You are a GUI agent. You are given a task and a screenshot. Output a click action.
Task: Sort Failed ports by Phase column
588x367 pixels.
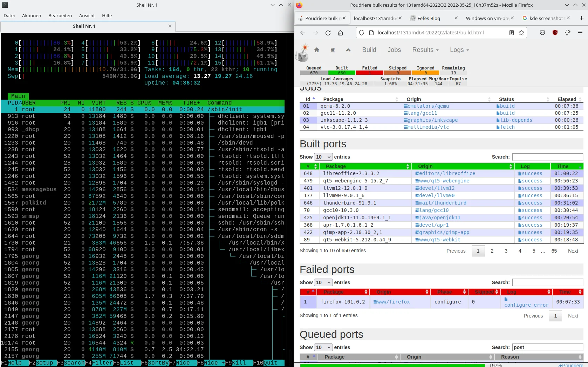click(x=449, y=292)
